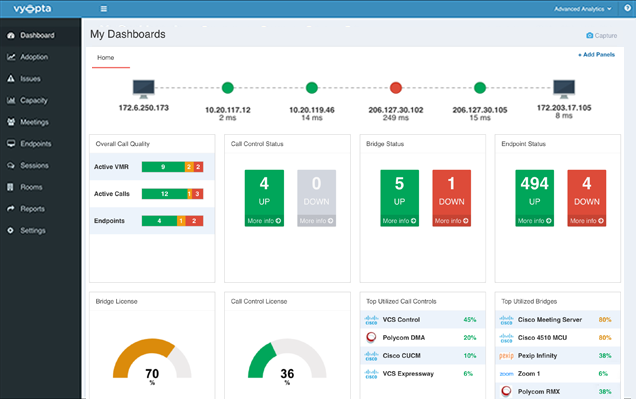Open Sessions label in the sidebar
Screen dimensions: 636x399
34,165
